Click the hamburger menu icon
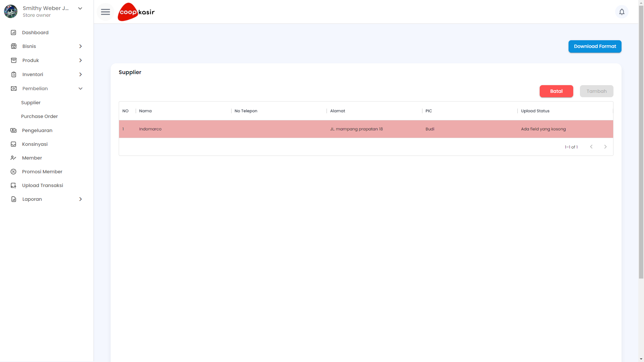Image resolution: width=644 pixels, height=362 pixels. [x=105, y=12]
